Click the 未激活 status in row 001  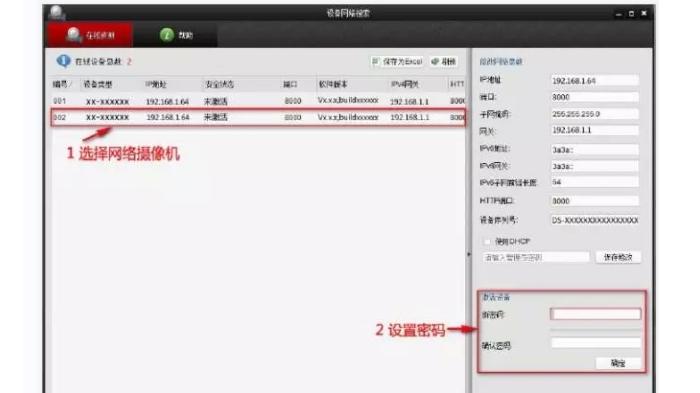click(216, 101)
